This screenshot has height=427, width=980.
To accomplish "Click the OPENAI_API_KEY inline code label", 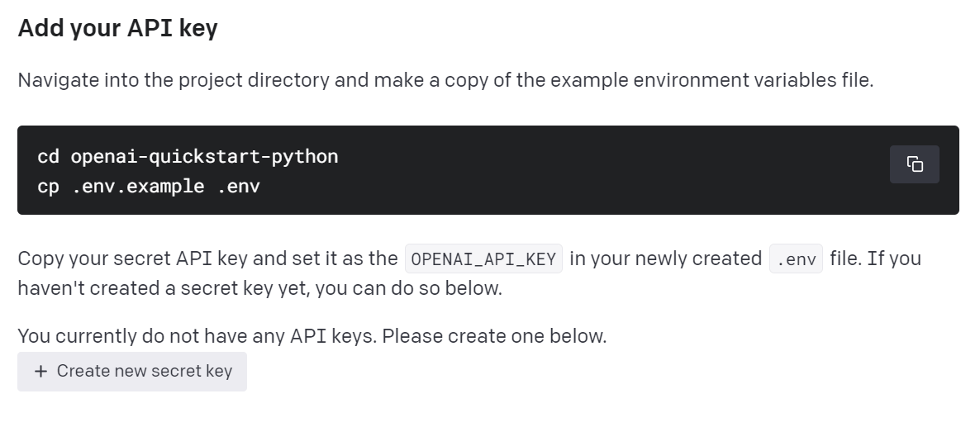I will point(483,259).
